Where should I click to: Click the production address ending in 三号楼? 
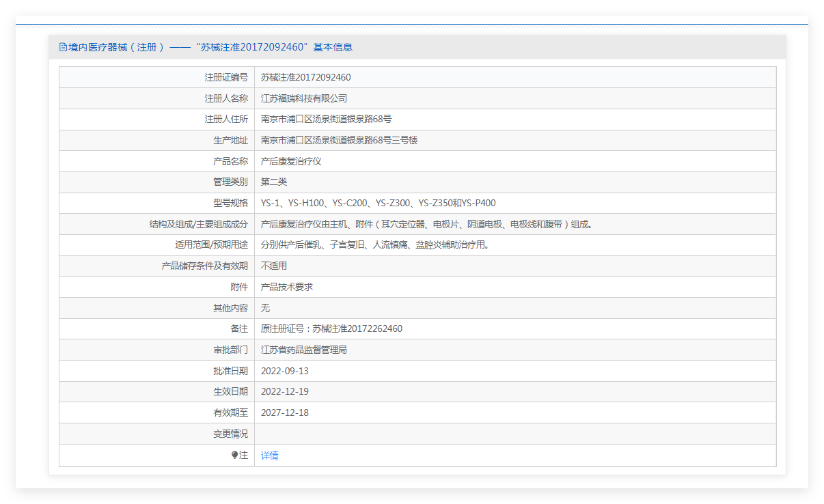click(x=339, y=140)
